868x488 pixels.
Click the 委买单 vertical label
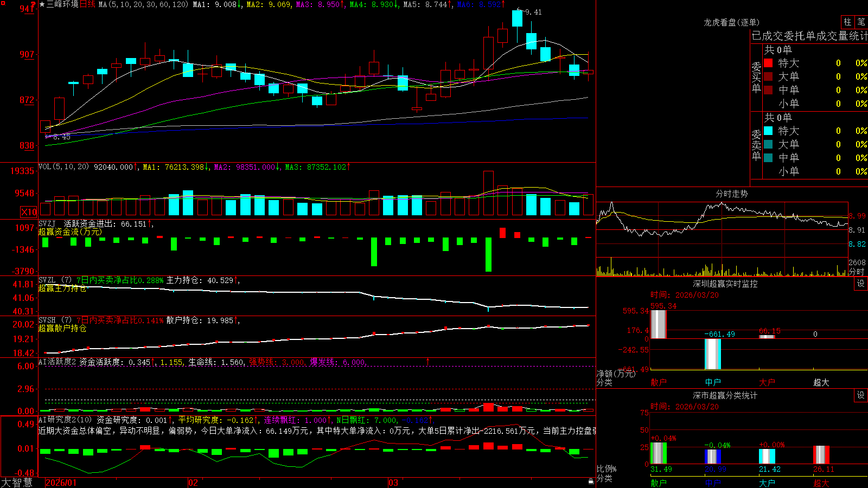click(756, 77)
